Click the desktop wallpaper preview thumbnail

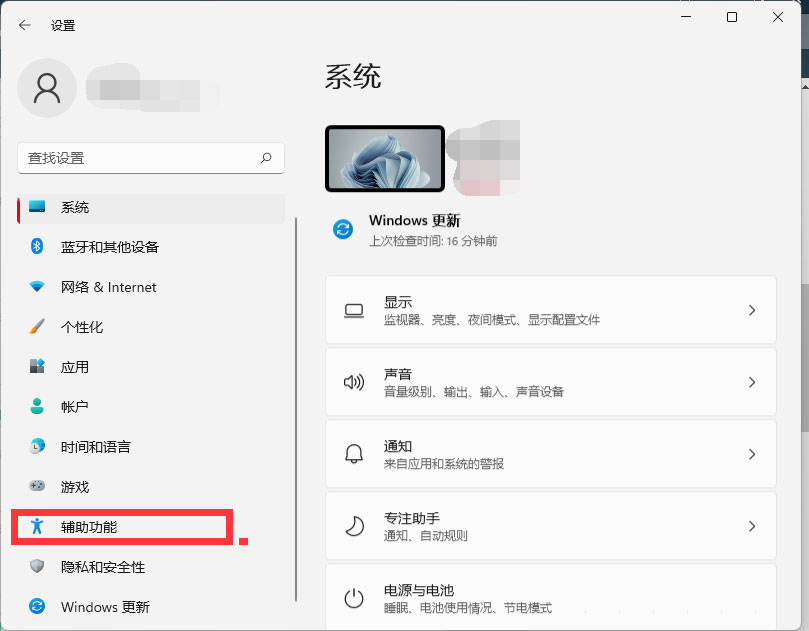[384, 158]
